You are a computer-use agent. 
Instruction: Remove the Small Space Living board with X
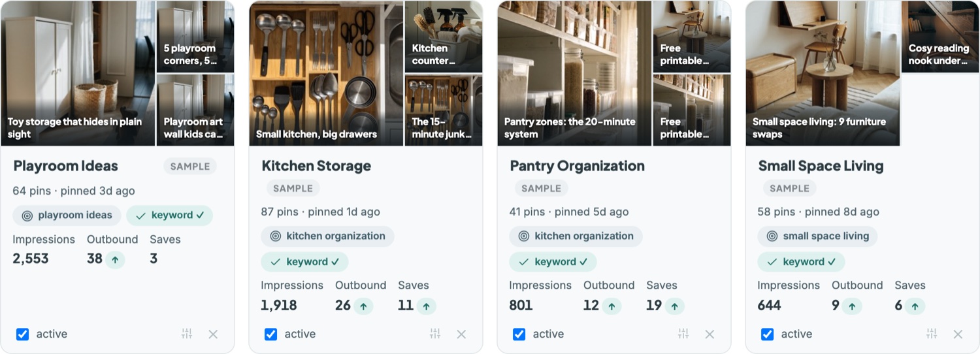(958, 334)
